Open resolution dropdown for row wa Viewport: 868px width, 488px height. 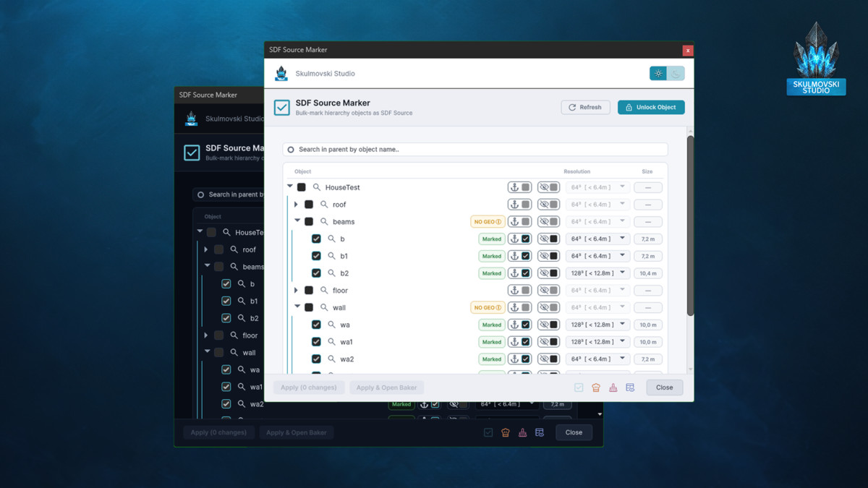(x=597, y=325)
